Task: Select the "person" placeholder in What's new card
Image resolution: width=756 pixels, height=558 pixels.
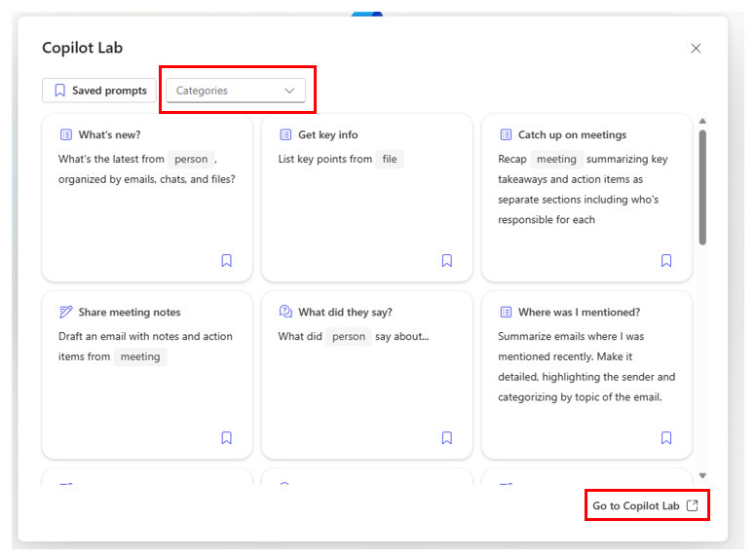Action: (x=191, y=159)
